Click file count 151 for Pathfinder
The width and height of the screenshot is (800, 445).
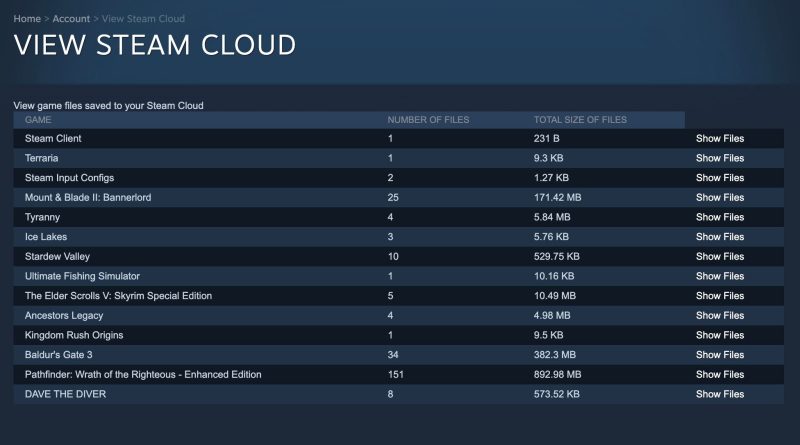click(395, 374)
